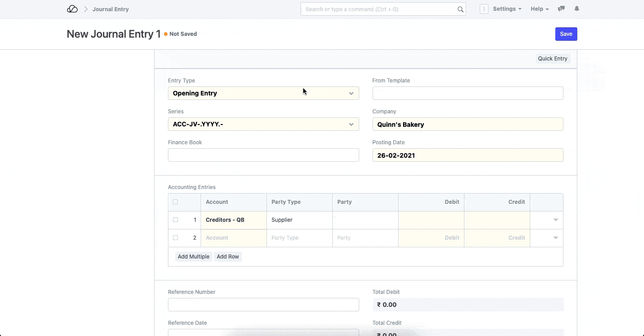Click the Reference Number input field
The height and width of the screenshot is (336, 644).
click(263, 305)
